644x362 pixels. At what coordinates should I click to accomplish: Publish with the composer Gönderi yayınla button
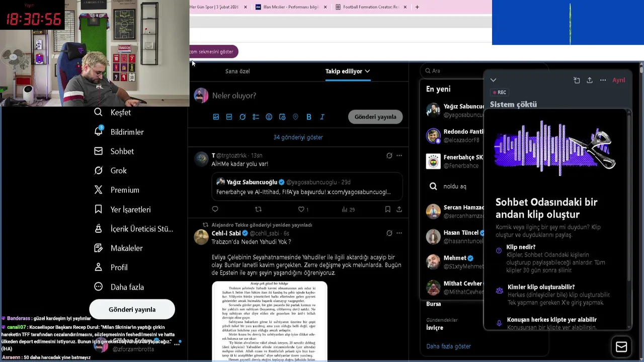click(x=375, y=117)
